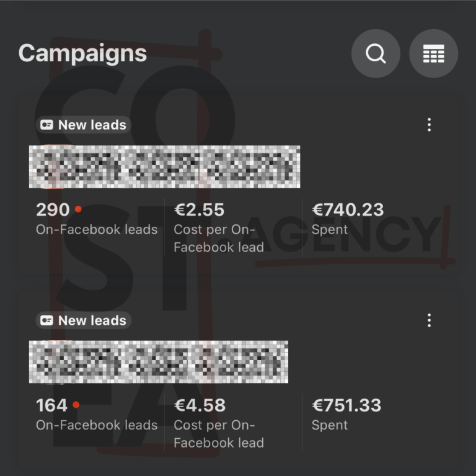Click the Campaigns heading
The width and height of the screenshot is (476, 476).
[x=82, y=53]
